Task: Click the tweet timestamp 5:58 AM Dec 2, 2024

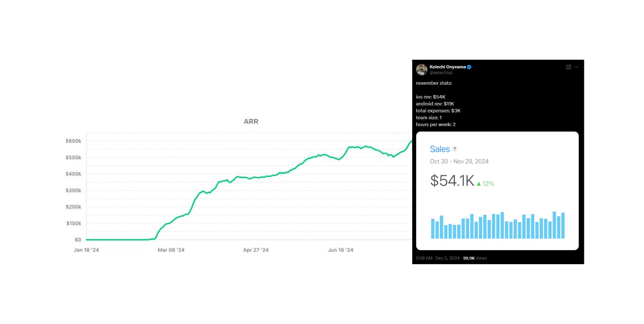Action: click(437, 258)
